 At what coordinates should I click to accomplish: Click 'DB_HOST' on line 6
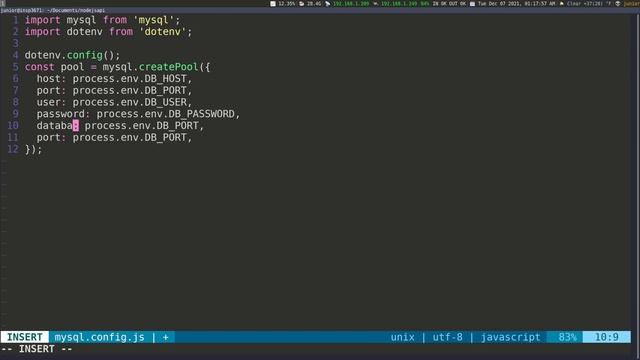[165, 79]
